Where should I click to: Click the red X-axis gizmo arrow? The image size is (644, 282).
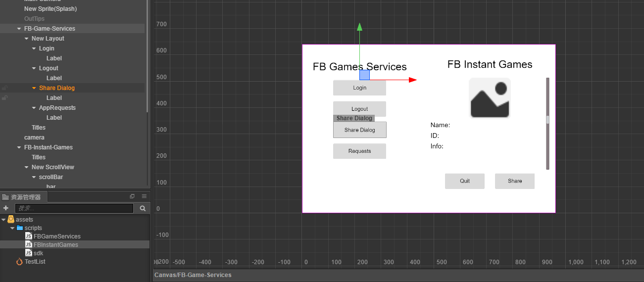pos(413,80)
